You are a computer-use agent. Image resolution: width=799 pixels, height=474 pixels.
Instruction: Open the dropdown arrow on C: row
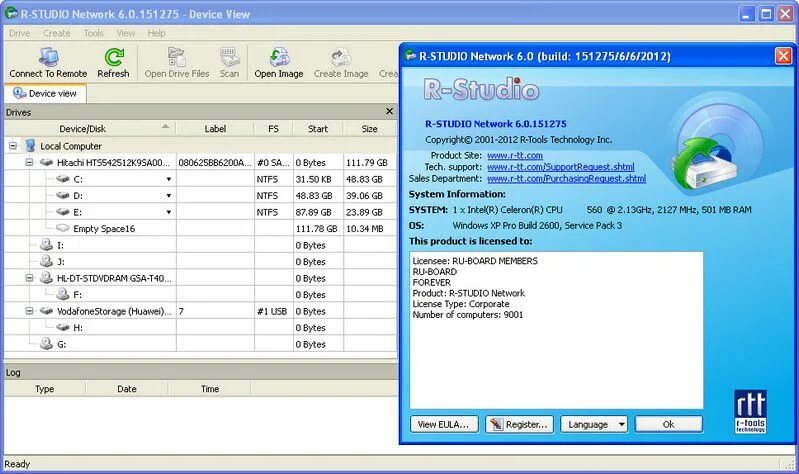pos(168,179)
